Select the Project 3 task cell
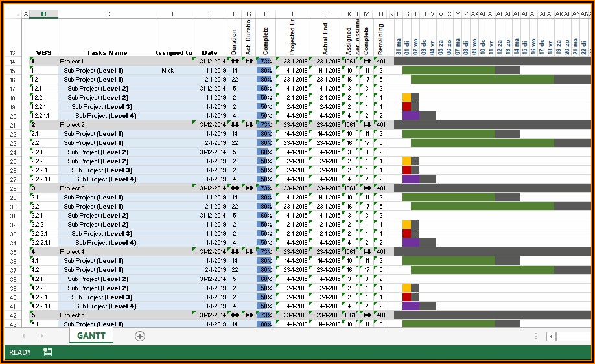 tap(107, 188)
